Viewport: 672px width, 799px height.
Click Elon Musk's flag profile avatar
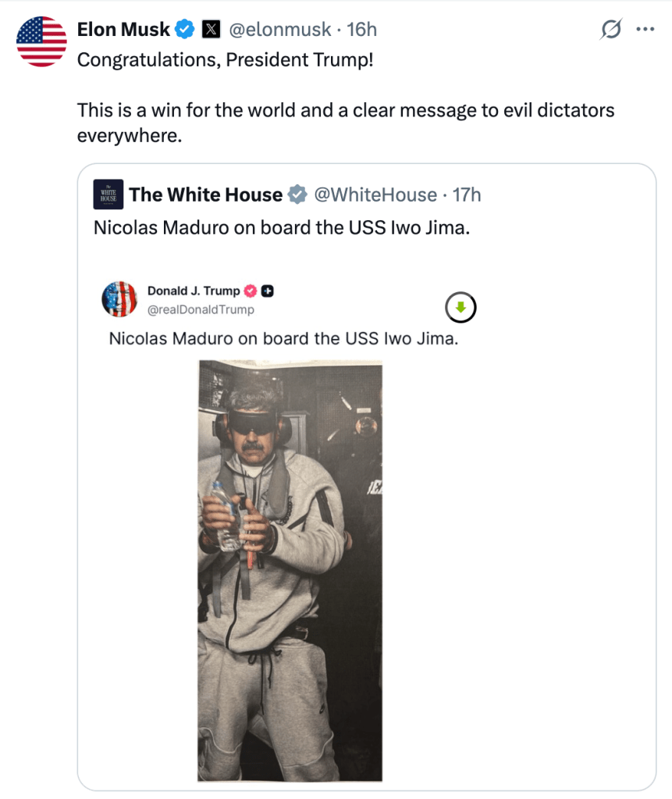pos(41,41)
